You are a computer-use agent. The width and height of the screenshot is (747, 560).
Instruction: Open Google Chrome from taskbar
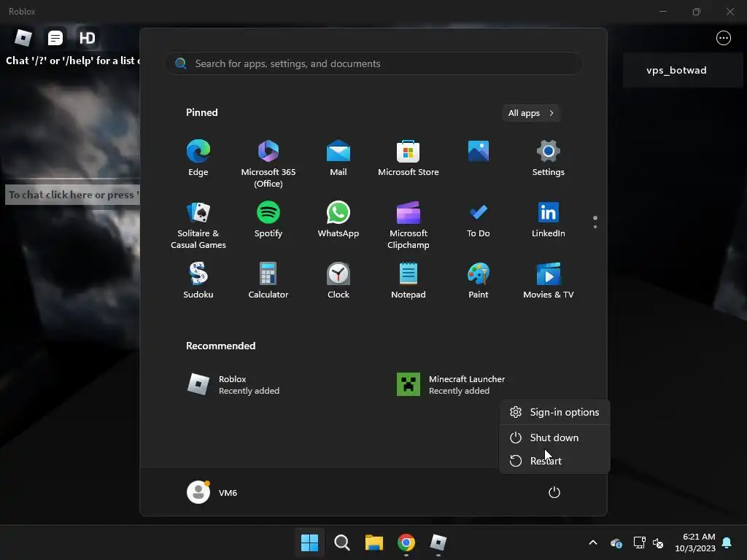point(406,542)
